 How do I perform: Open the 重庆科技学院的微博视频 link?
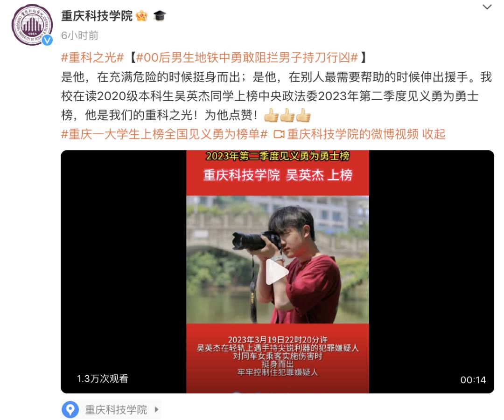point(353,134)
